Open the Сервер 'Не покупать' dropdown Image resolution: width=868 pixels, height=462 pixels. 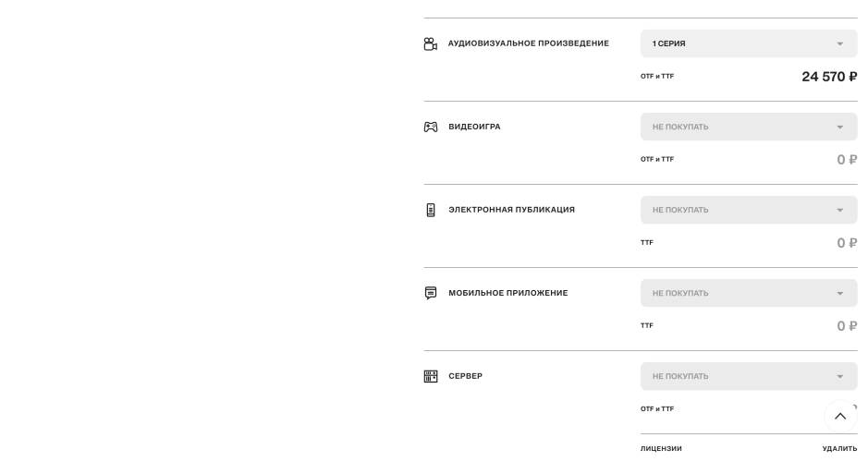749,376
